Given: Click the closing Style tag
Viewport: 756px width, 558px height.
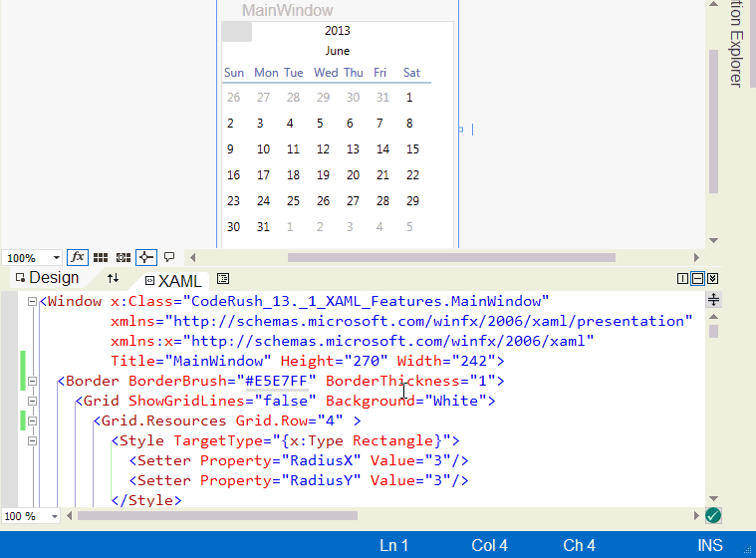Looking at the screenshot, I should pos(146,500).
